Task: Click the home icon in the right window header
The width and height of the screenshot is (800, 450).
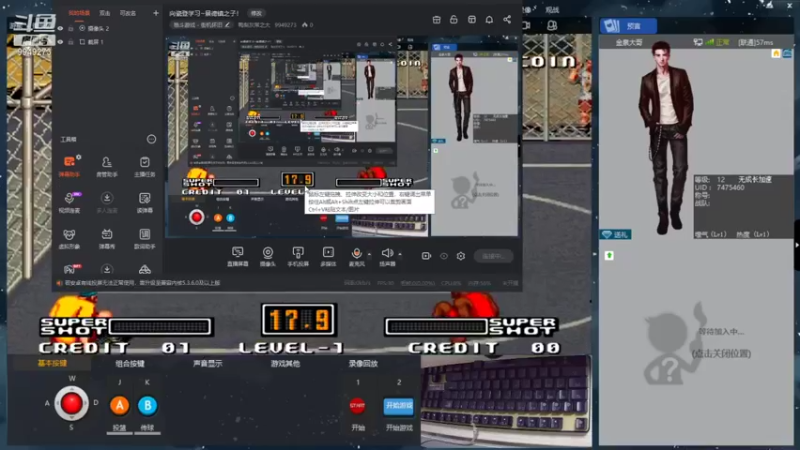Action: (776, 53)
